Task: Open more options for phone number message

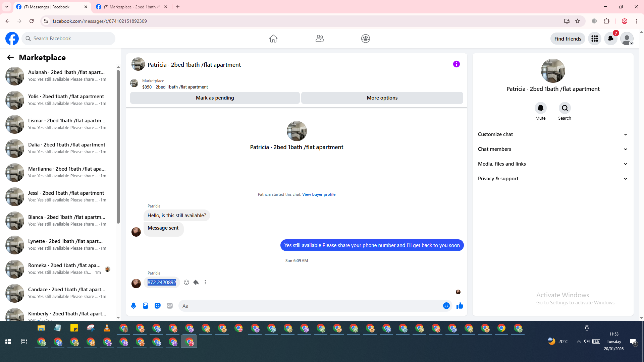Action: (x=205, y=282)
